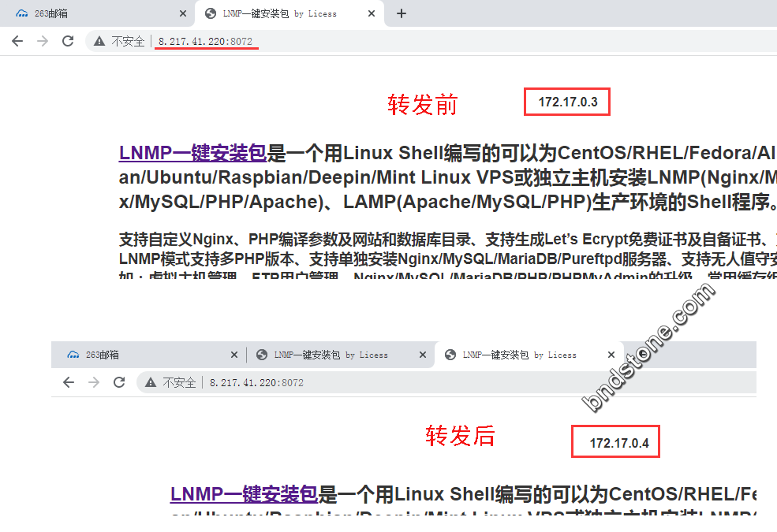Open LNMP一键安装包 link on the 172.17.0.4 page
The width and height of the screenshot is (777, 532).
[244, 494]
